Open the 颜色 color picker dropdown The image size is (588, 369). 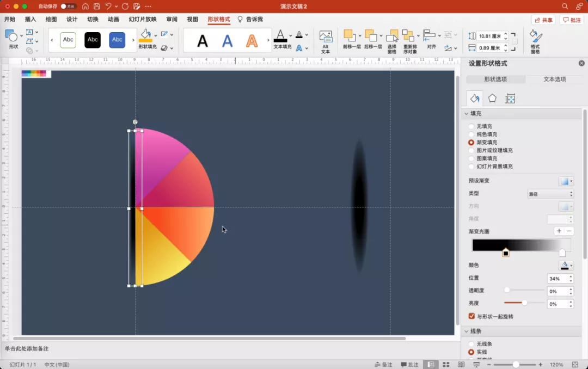(x=566, y=266)
